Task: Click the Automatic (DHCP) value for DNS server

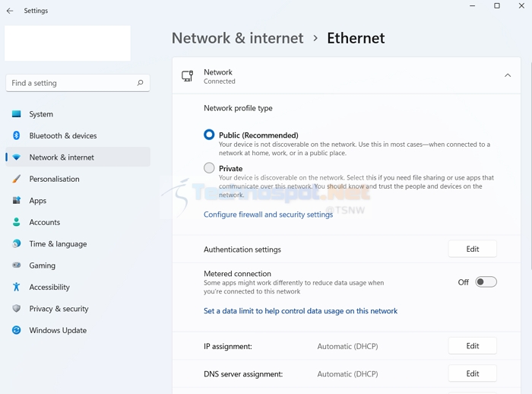Action: 347,374
